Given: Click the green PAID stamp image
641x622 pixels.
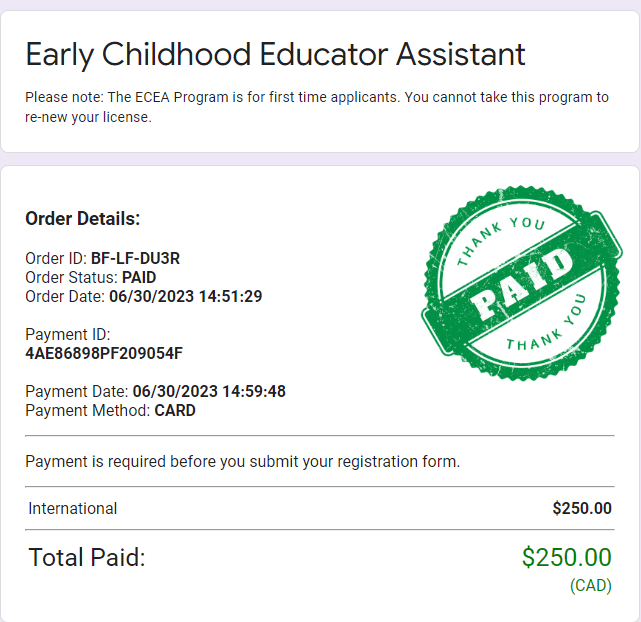Looking at the screenshot, I should coord(522,284).
